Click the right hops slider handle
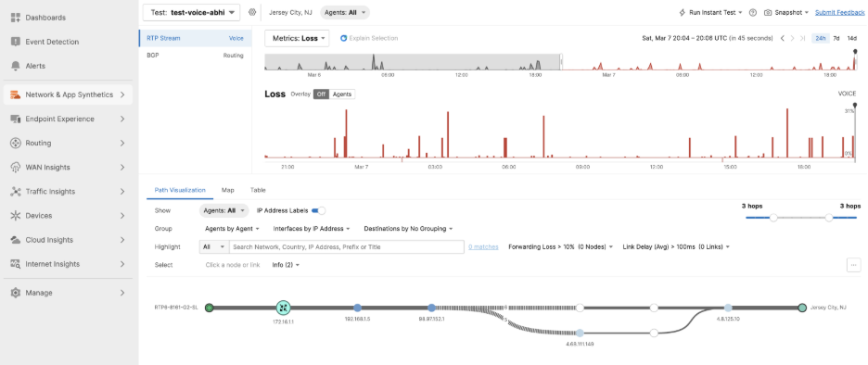 (829, 218)
